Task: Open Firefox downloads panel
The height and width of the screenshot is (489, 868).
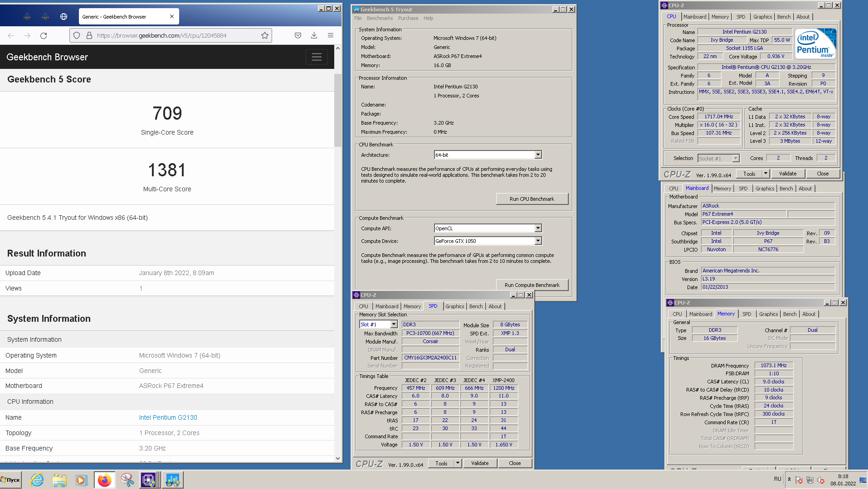Action: point(314,35)
